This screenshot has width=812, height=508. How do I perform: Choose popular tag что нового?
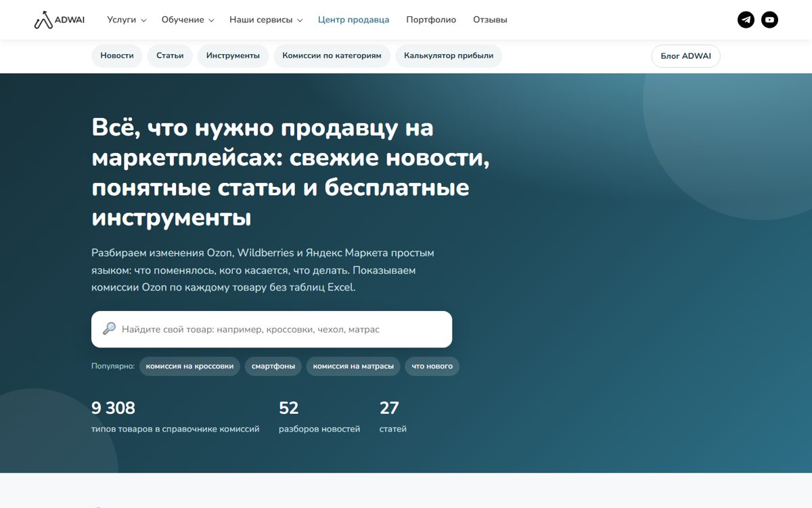pyautogui.click(x=432, y=366)
